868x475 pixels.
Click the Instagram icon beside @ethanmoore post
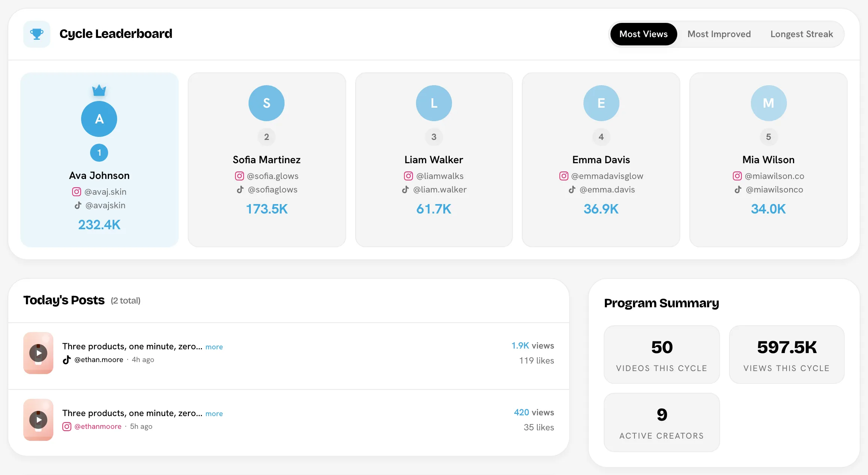(x=67, y=427)
